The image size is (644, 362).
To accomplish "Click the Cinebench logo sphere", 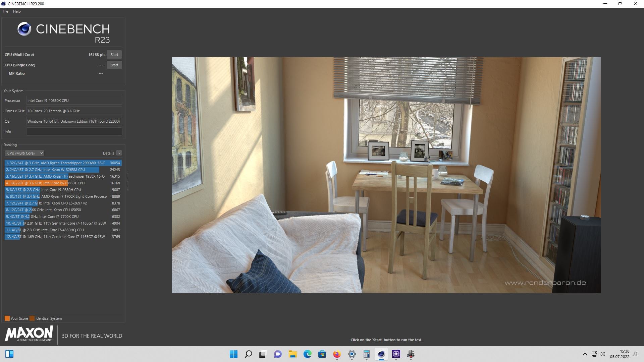I will 24,29.
